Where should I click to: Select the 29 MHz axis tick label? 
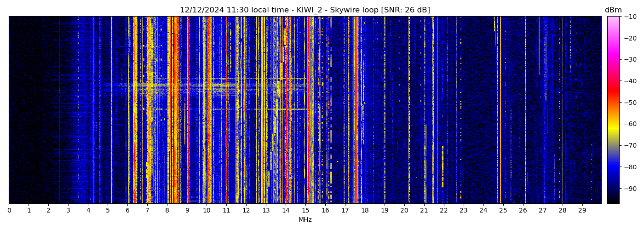(582, 211)
